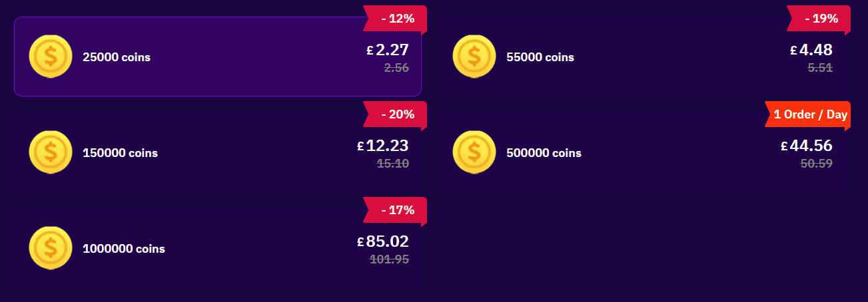Select the 25000 coins package label

pyautogui.click(x=117, y=57)
